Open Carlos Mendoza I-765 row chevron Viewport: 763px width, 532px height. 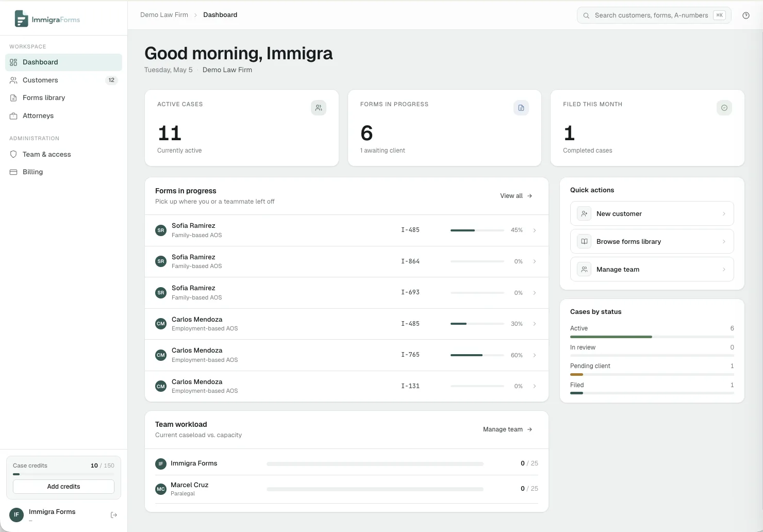[x=535, y=355]
